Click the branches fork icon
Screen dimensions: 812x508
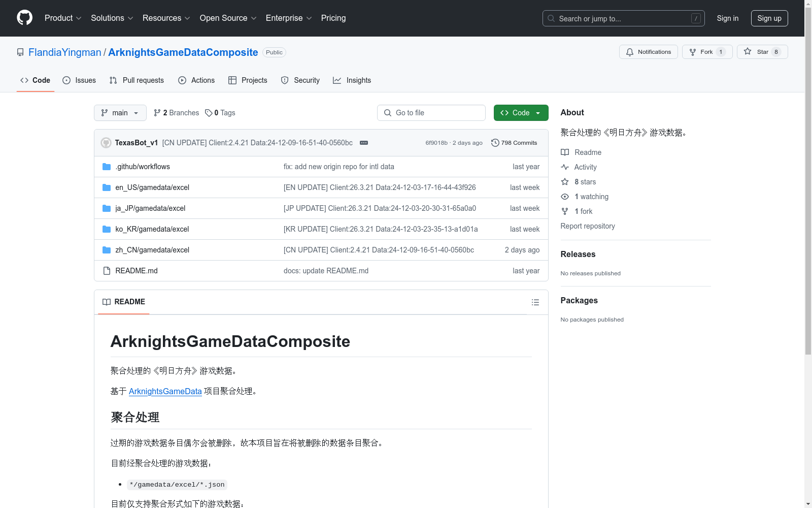[157, 113]
